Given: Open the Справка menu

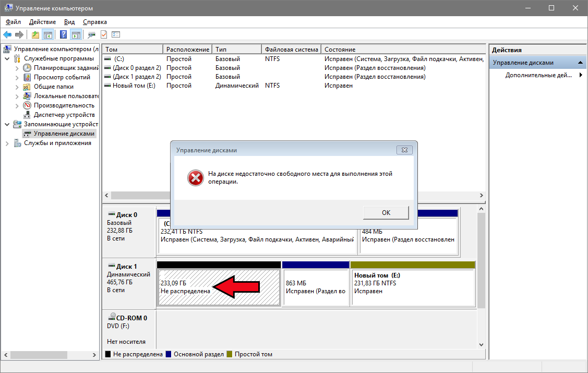Looking at the screenshot, I should point(94,22).
